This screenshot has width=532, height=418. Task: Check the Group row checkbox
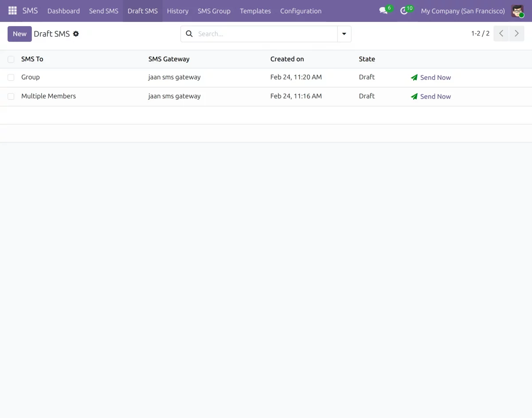[x=11, y=78]
